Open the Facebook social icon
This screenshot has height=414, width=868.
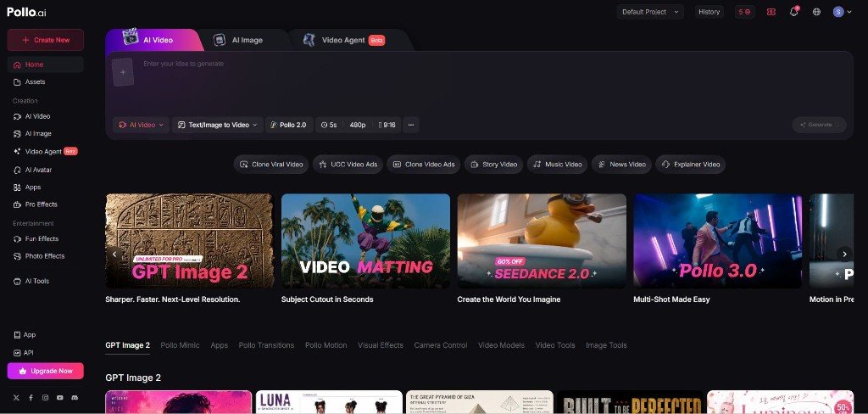tap(31, 397)
